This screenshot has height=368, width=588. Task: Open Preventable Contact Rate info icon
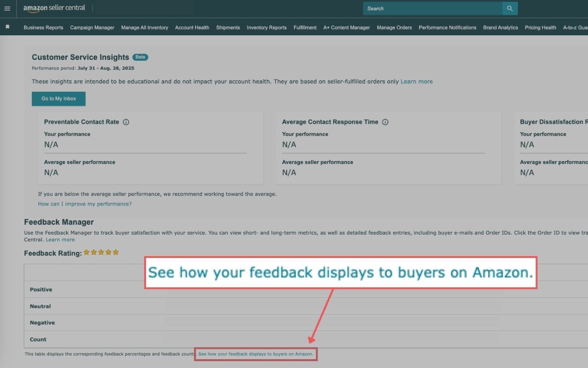pos(126,122)
